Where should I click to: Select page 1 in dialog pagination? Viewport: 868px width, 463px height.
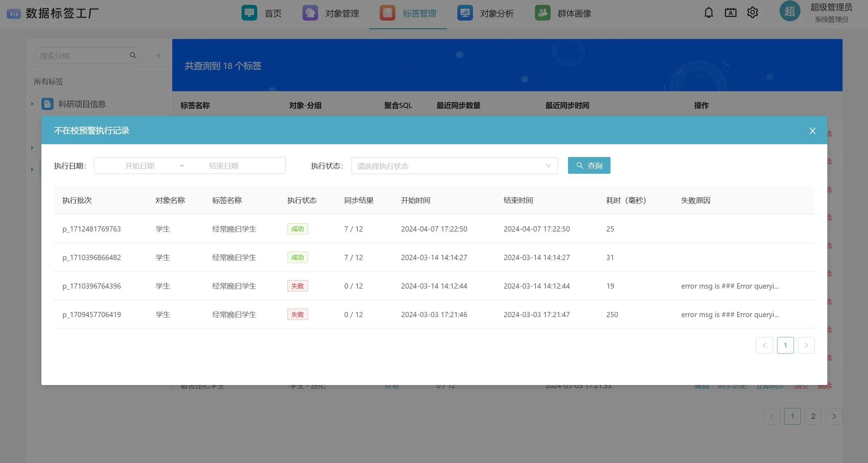click(x=785, y=345)
